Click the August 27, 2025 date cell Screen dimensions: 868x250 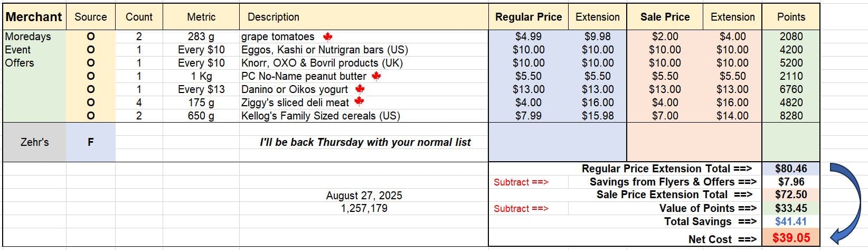[x=364, y=196]
